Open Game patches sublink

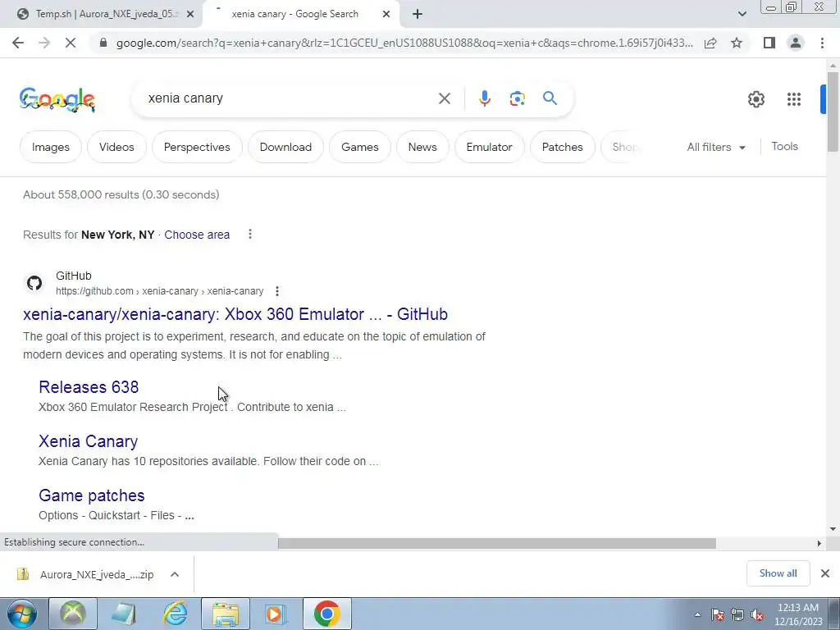[x=92, y=495]
